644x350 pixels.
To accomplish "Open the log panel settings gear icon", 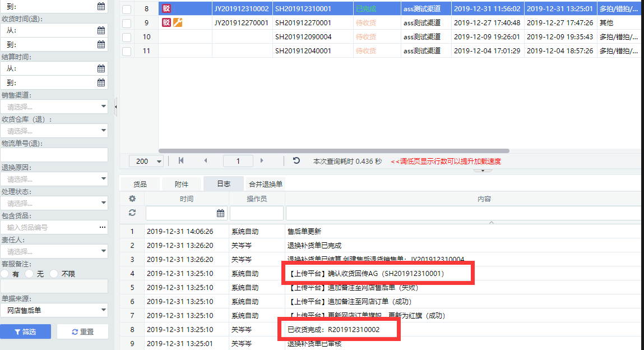I will pyautogui.click(x=132, y=199).
